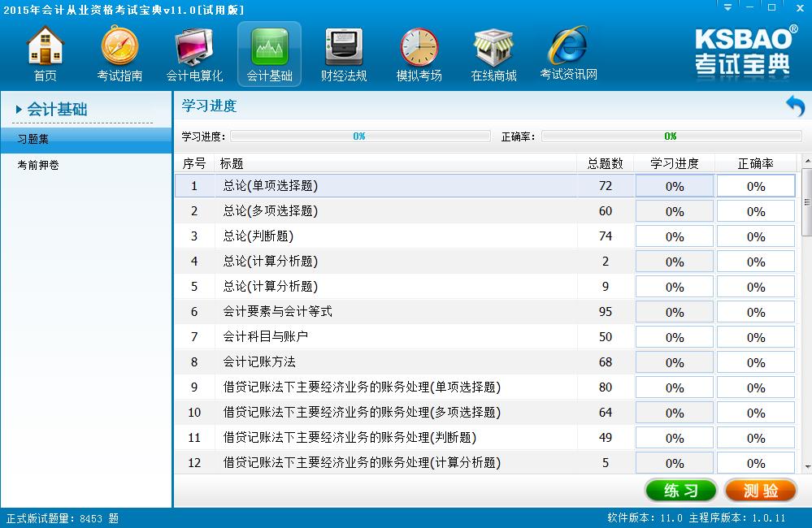The width and height of the screenshot is (812, 528).
Task: Open the 考试指南 compass icon
Action: (119, 54)
